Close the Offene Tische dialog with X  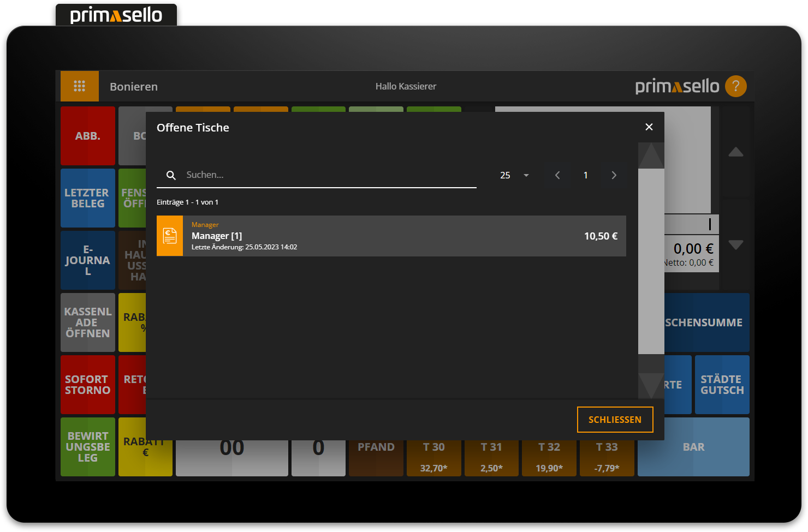(649, 127)
